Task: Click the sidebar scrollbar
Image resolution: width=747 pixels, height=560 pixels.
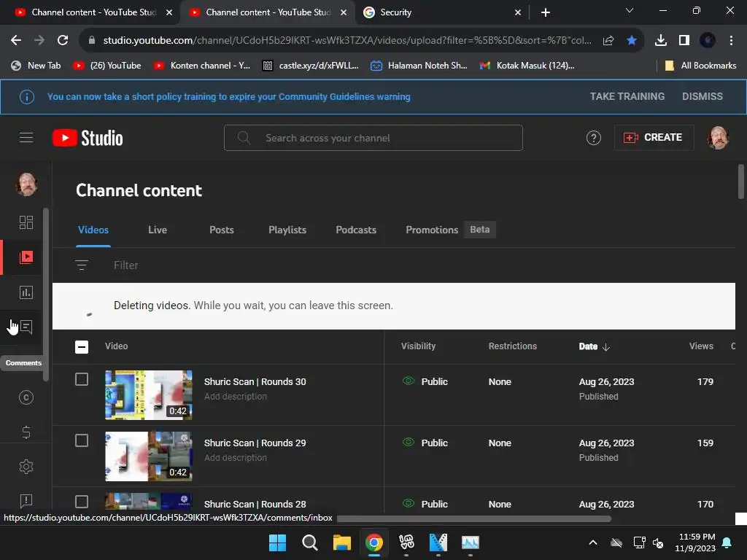Action: tap(46, 295)
